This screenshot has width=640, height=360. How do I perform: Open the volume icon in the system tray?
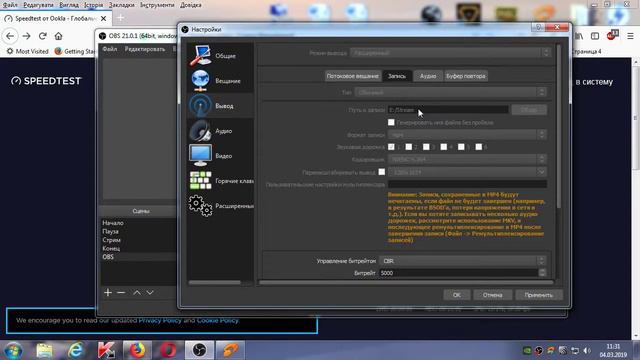(587, 351)
